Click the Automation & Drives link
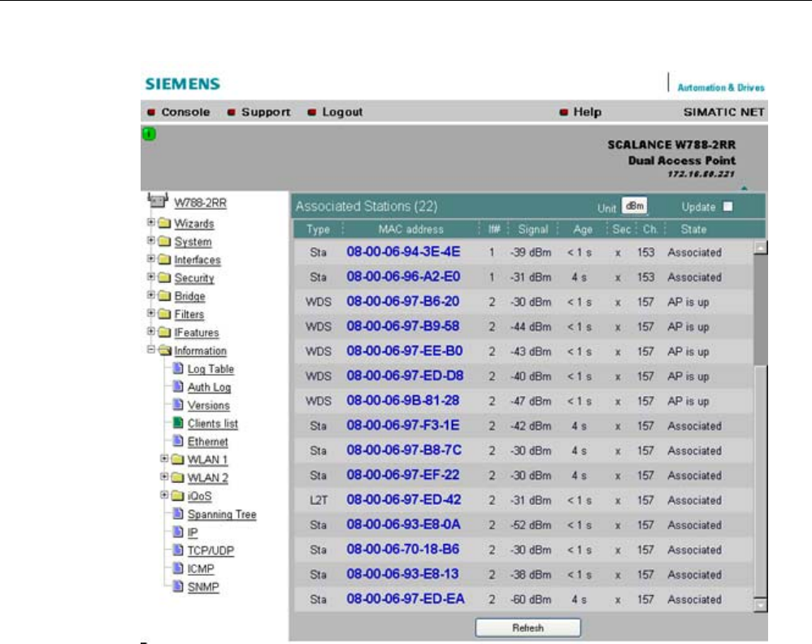Image resolution: width=812 pixels, height=644 pixels. tap(721, 88)
